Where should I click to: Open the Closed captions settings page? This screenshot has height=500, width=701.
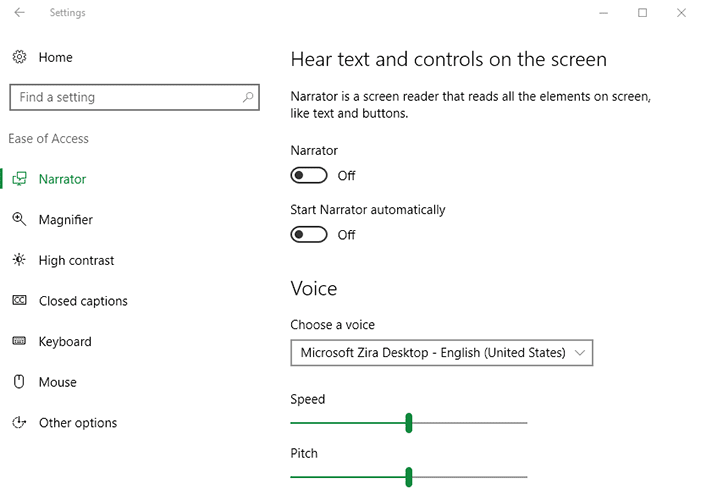[83, 301]
